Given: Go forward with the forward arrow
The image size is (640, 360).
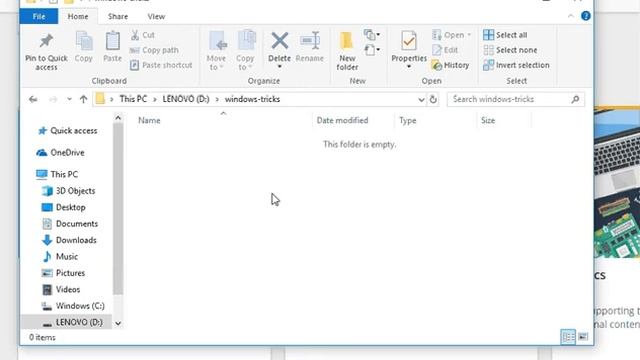Looking at the screenshot, I should [x=53, y=99].
